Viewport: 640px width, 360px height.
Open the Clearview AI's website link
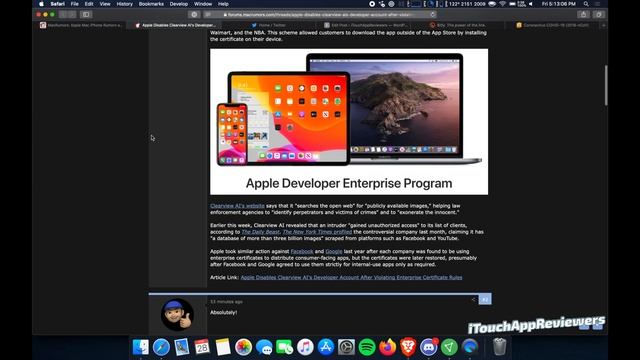237,206
